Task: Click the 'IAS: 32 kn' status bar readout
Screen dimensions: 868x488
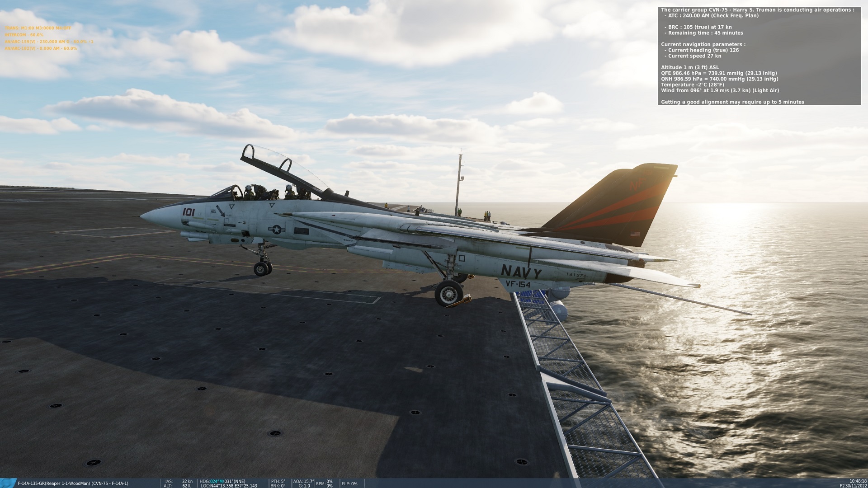Action: [x=179, y=481]
